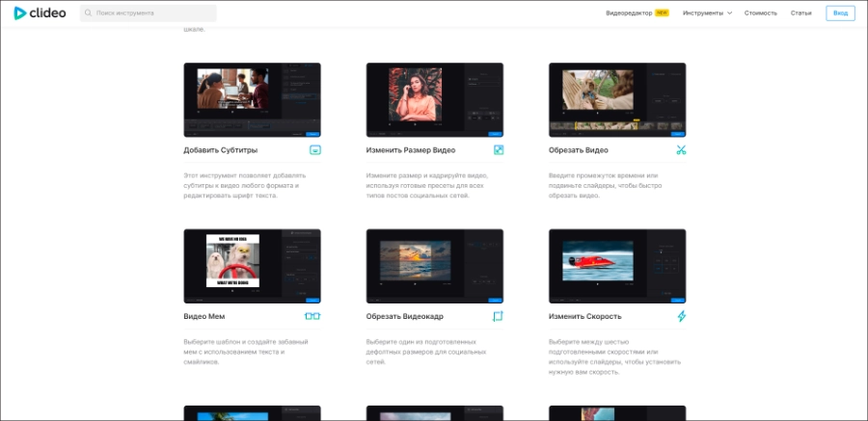Expand the Инструменты dropdown menu
Image resolution: width=868 pixels, height=421 pixels.
(x=707, y=13)
